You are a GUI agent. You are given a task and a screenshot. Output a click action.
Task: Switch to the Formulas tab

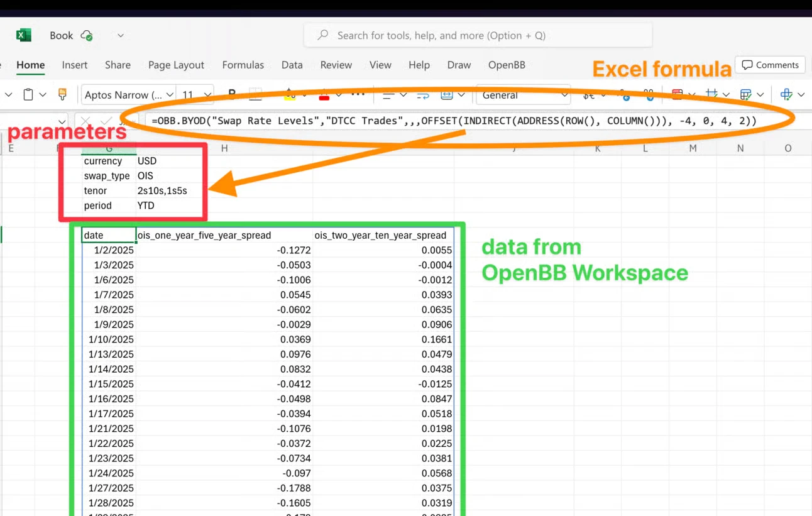coord(243,65)
